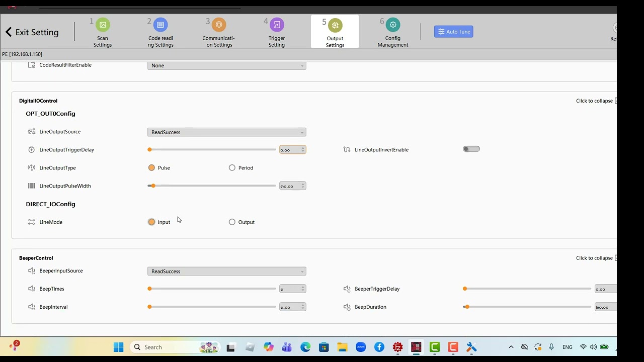Click BeepInterval slider handle

149,307
